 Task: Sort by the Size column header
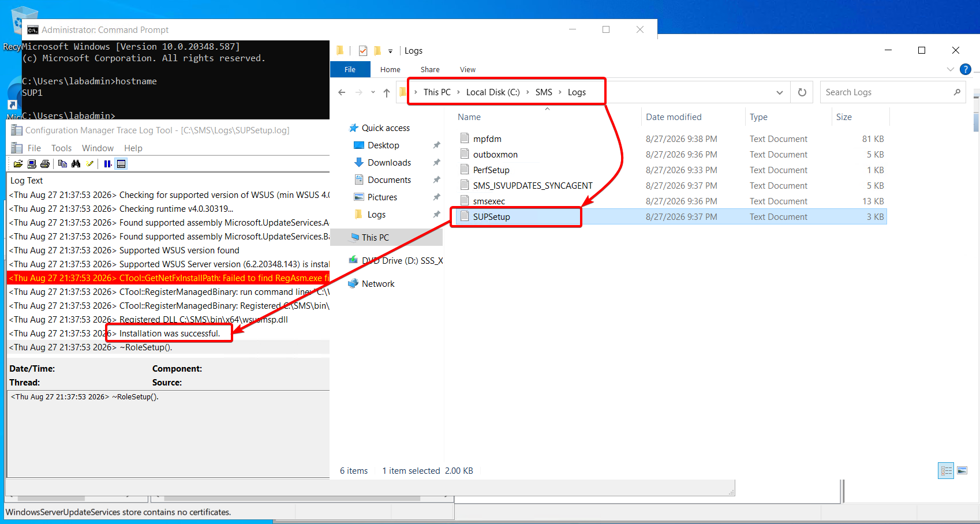pyautogui.click(x=844, y=117)
